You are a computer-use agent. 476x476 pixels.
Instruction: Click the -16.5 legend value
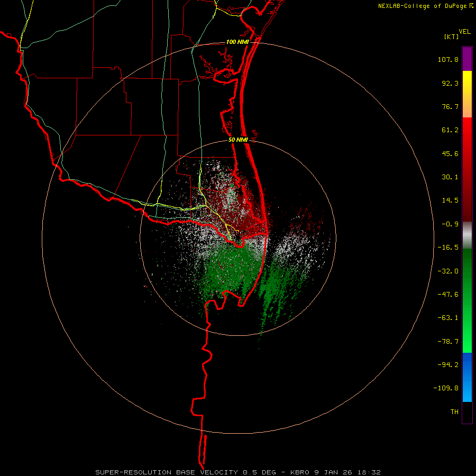[x=448, y=248]
